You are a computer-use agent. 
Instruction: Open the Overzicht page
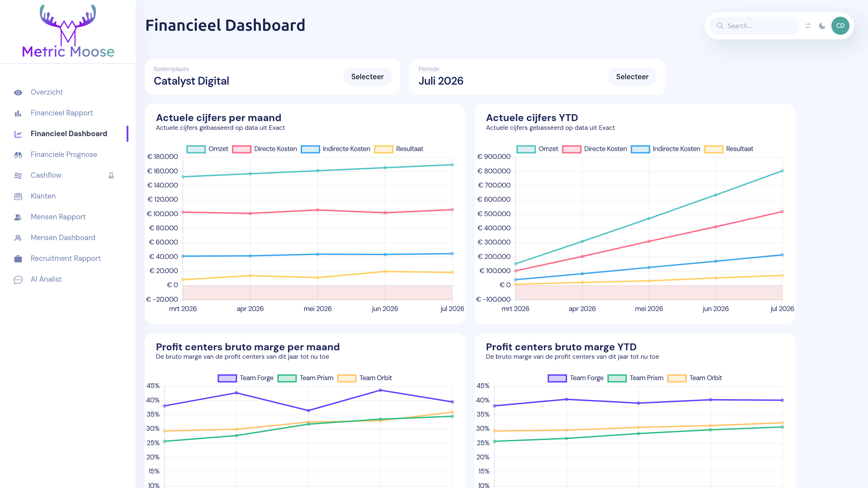[46, 92]
